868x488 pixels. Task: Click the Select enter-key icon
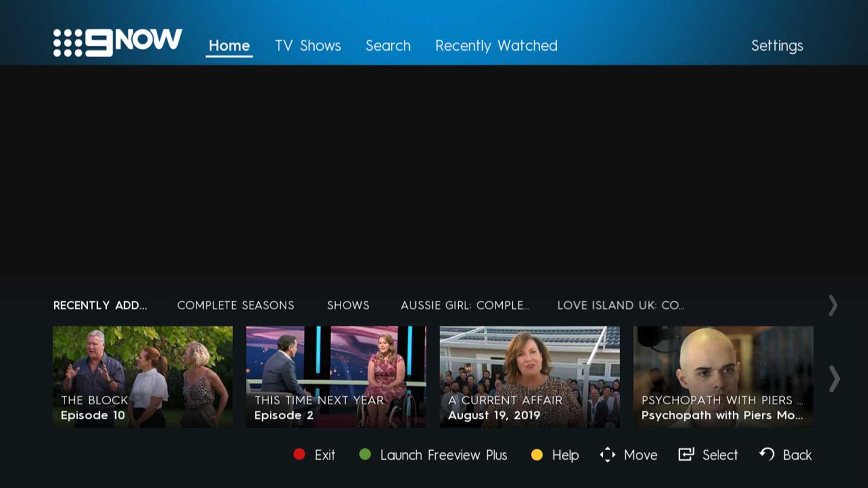[686, 454]
